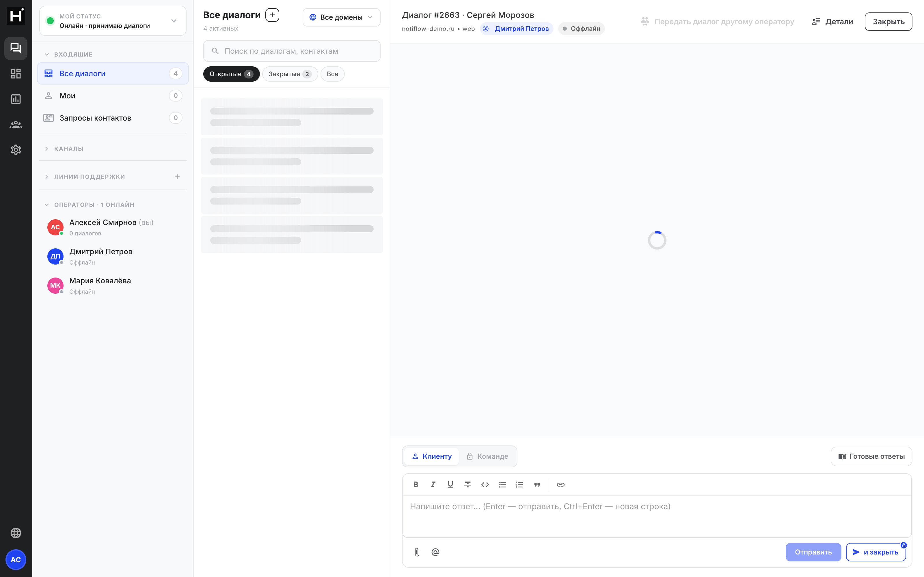Filter dialogs by Закрытые
This screenshot has height=577, width=924.
pos(290,74)
